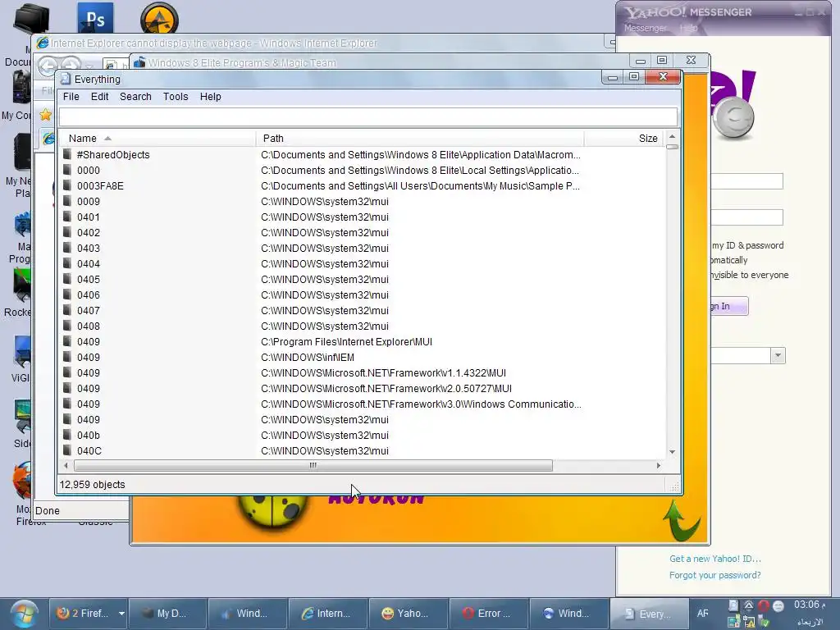Follow the 'Get a new Yahoo! ID...' link
Screen dimensions: 840x630
point(715,559)
